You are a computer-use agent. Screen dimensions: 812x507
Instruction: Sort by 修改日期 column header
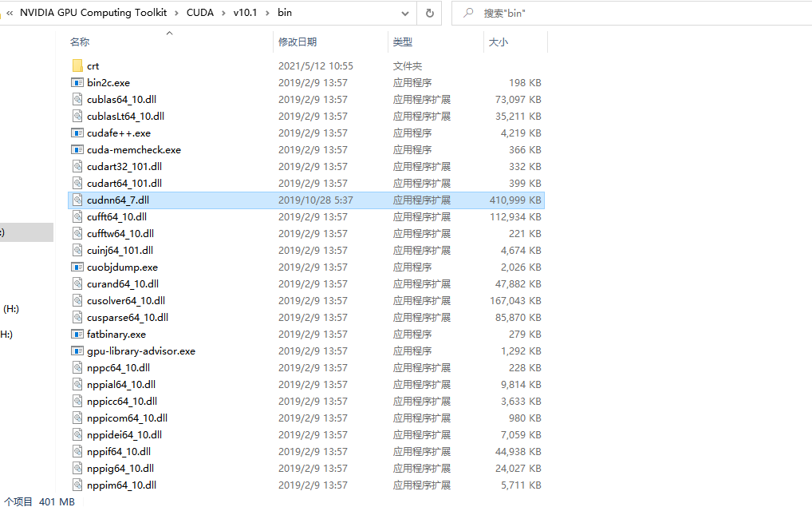298,42
